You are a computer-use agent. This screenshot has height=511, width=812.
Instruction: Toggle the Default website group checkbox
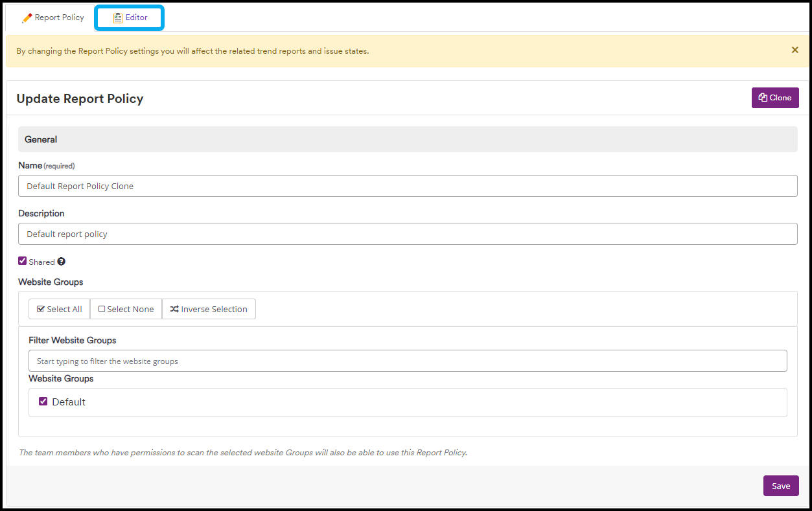coord(43,401)
